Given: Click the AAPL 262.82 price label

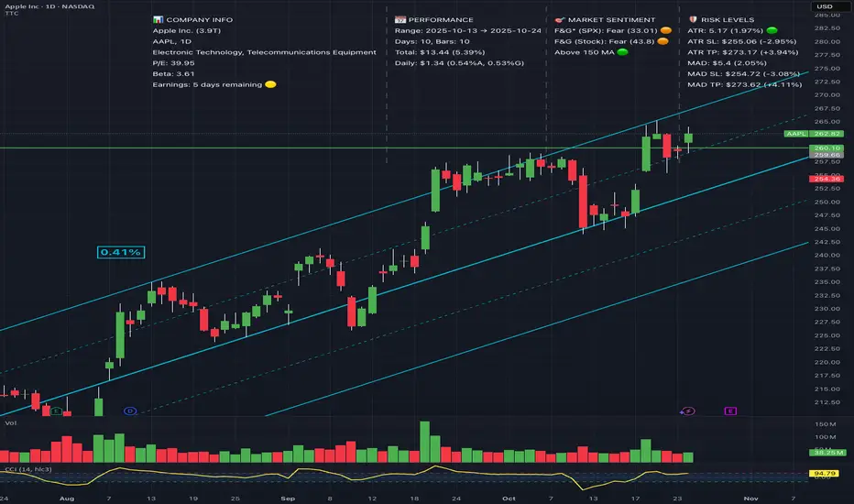Looking at the screenshot, I should (814, 134).
